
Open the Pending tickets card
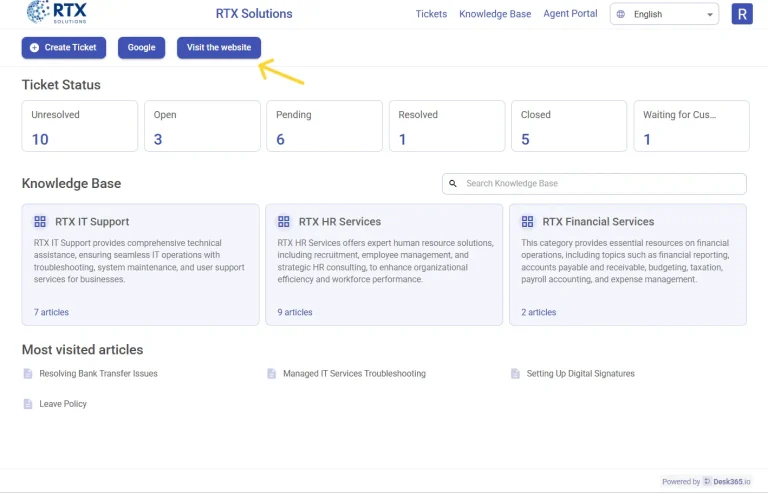[324, 126]
